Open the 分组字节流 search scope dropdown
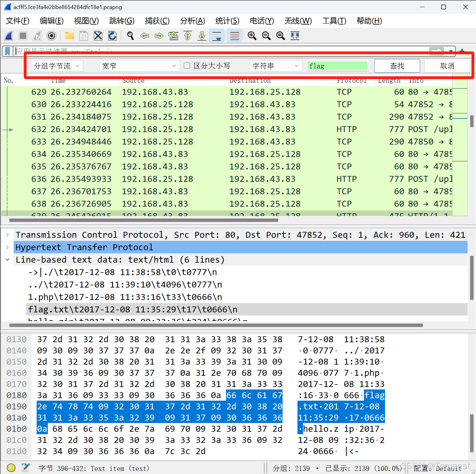Viewport: 476px width, 474px height. click(57, 66)
